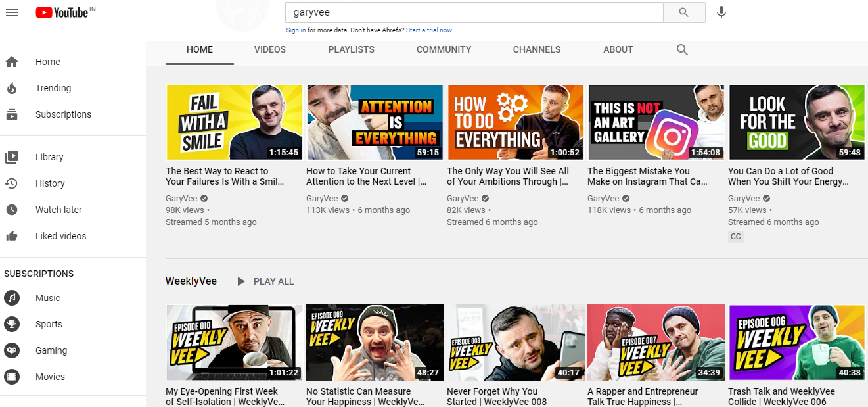The height and width of the screenshot is (407, 868).
Task: Click GaryVee channel name under How To Do Everything video
Action: (x=463, y=199)
